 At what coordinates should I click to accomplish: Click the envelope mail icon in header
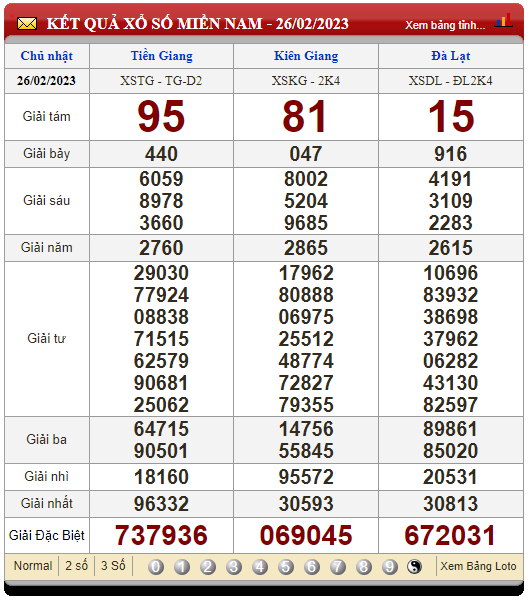tap(27, 24)
